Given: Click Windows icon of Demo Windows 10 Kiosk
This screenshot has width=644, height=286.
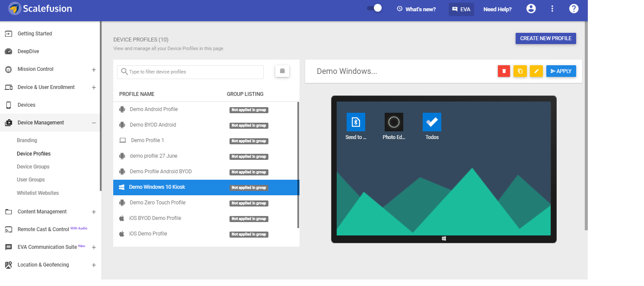Looking at the screenshot, I should point(122,187).
